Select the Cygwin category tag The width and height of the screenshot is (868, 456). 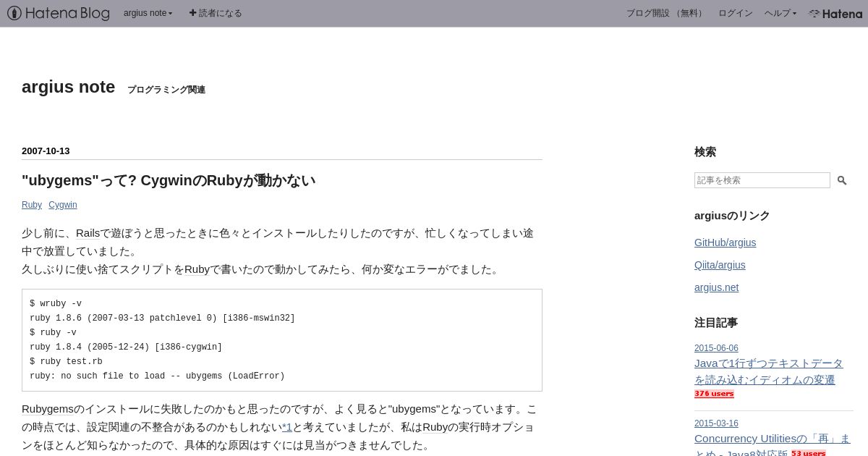coord(63,205)
